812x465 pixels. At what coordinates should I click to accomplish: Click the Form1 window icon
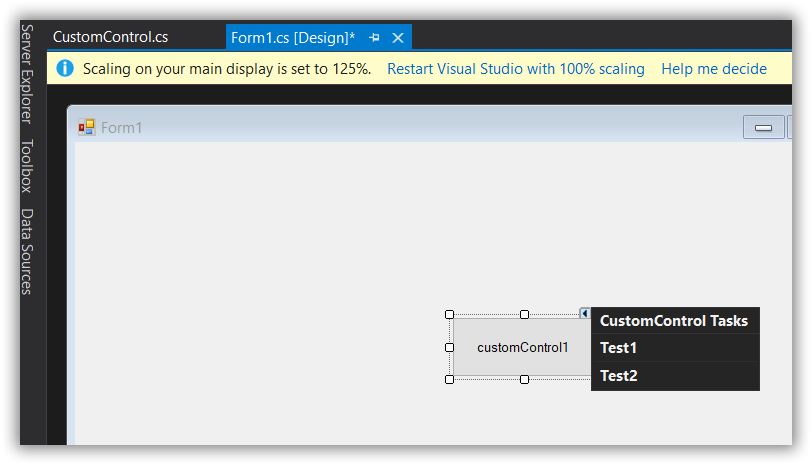pos(87,127)
